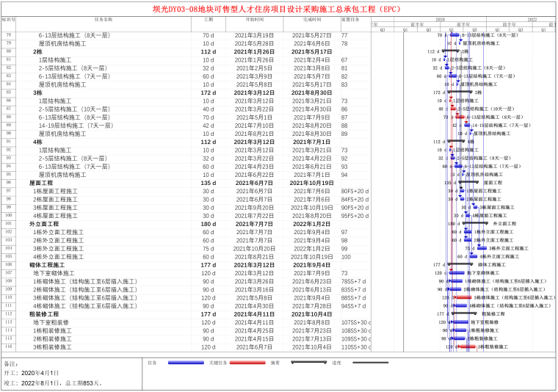Click the black 摘要 legend bar
This screenshot has height=392, width=558.
click(x=308, y=363)
